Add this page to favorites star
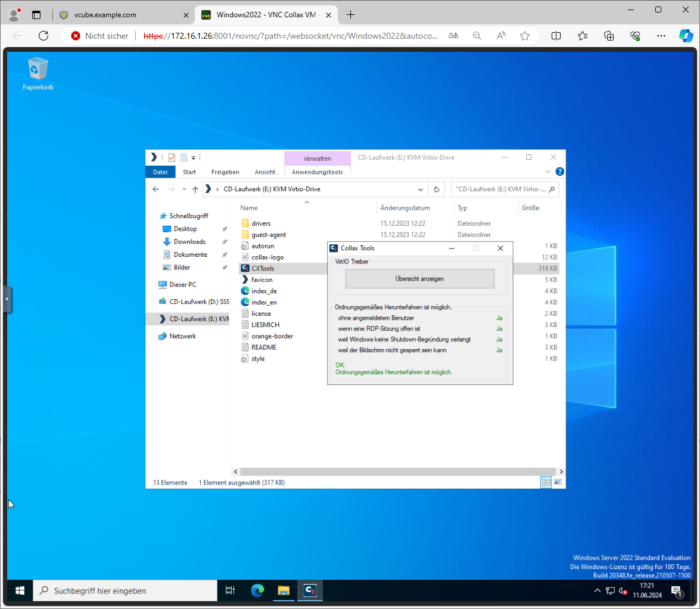Viewport: 700px width, 609px height. point(525,36)
